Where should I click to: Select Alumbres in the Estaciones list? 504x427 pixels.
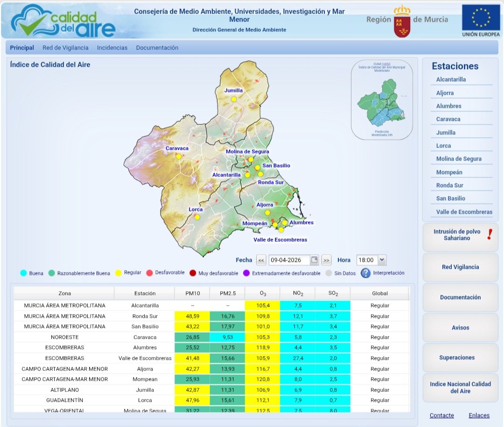(448, 106)
